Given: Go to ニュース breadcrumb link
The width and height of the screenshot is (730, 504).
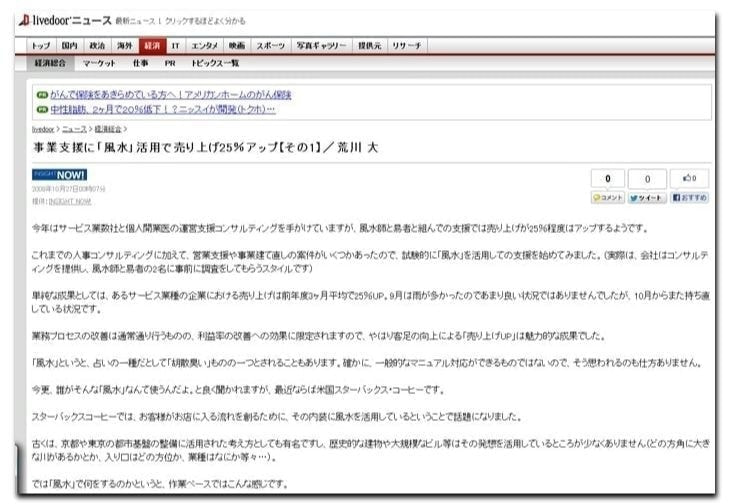Looking at the screenshot, I should [x=74, y=129].
